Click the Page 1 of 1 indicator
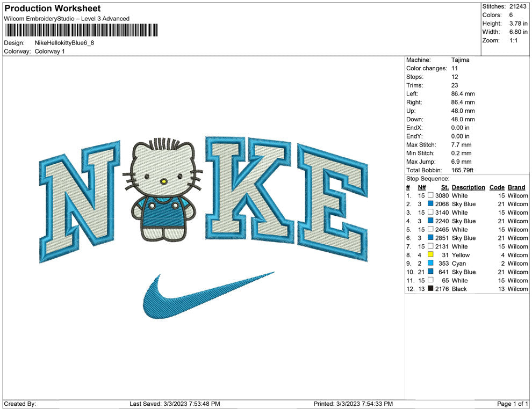Viewport: 532px width, 409px height. [x=512, y=404]
